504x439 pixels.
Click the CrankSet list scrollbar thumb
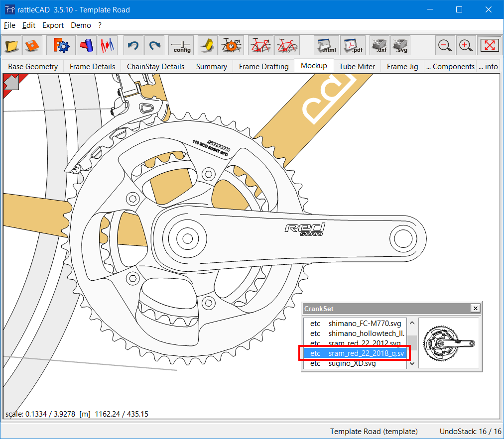(x=412, y=343)
